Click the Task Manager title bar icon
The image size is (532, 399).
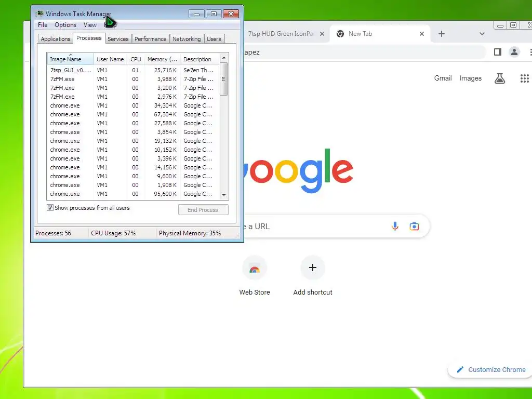click(x=39, y=14)
